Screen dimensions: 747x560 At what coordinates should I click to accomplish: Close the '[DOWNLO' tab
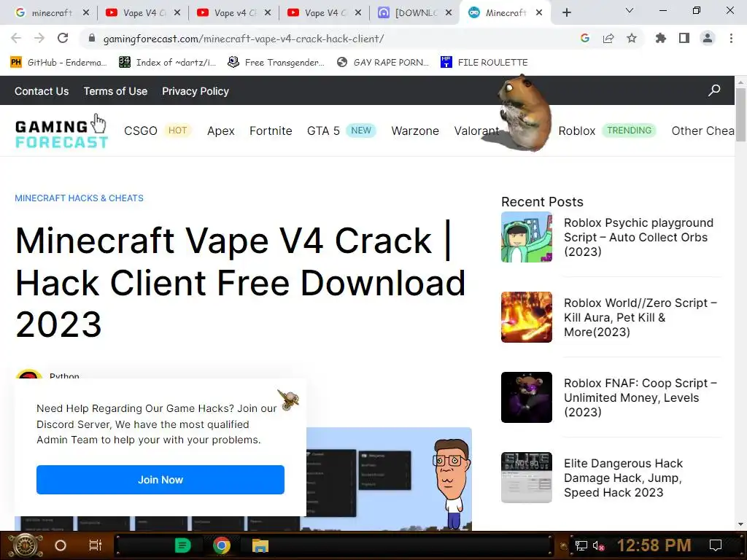point(449,13)
